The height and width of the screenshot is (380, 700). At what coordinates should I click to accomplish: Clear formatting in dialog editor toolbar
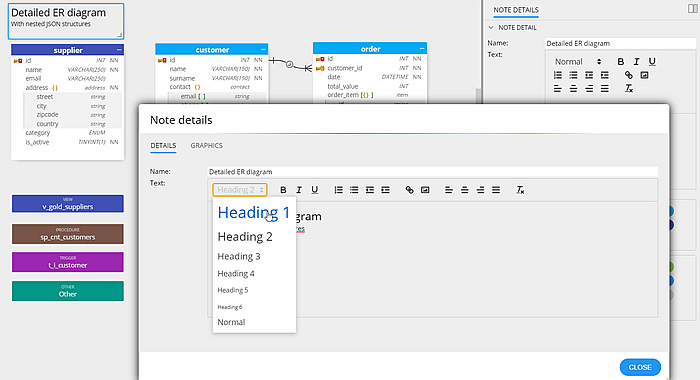click(520, 190)
